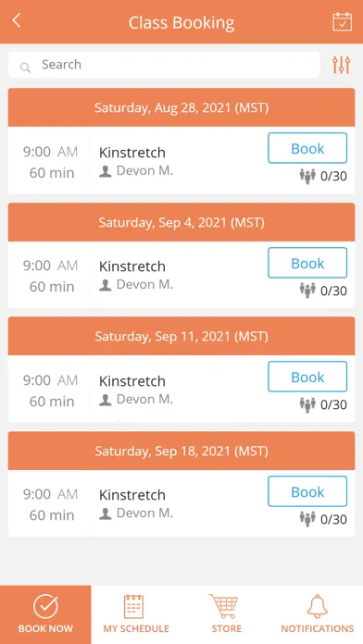
Task: Tap instructor icon beside Devon M. on Sep 4
Action: [106, 285]
